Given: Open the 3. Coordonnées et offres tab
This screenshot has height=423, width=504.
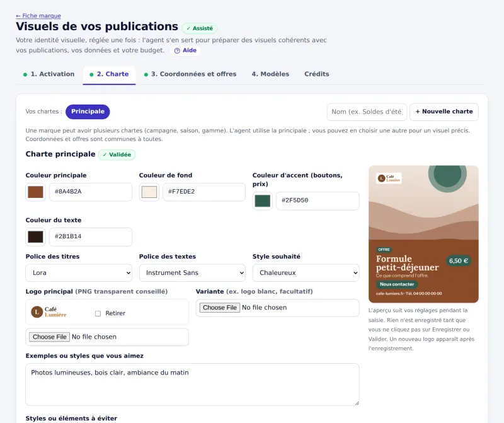Looking at the screenshot, I should [x=190, y=74].
